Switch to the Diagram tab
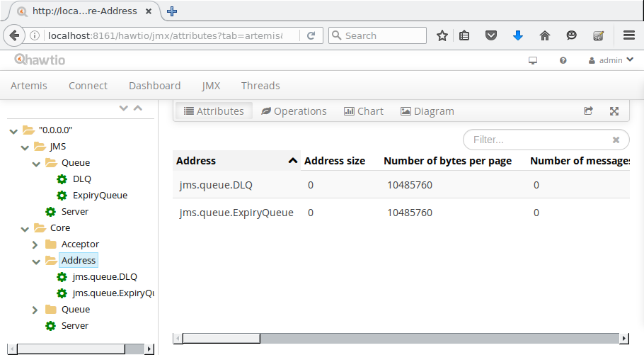 427,111
